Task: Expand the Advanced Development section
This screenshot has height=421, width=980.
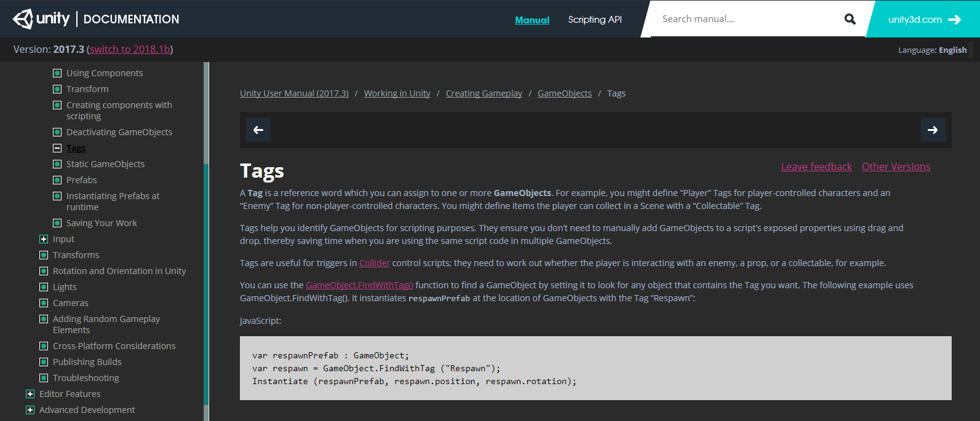Action: (x=30, y=410)
